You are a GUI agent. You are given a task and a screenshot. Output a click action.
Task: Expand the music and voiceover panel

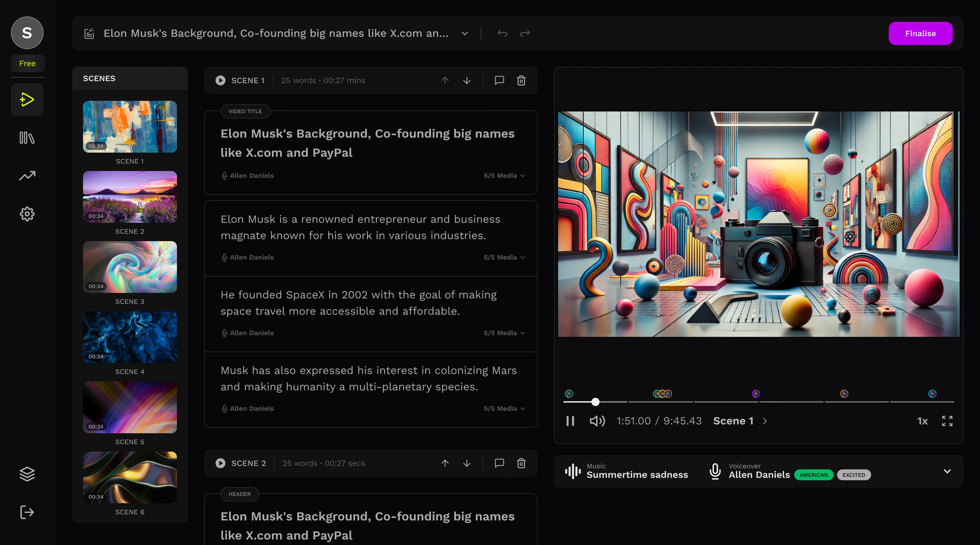click(947, 471)
